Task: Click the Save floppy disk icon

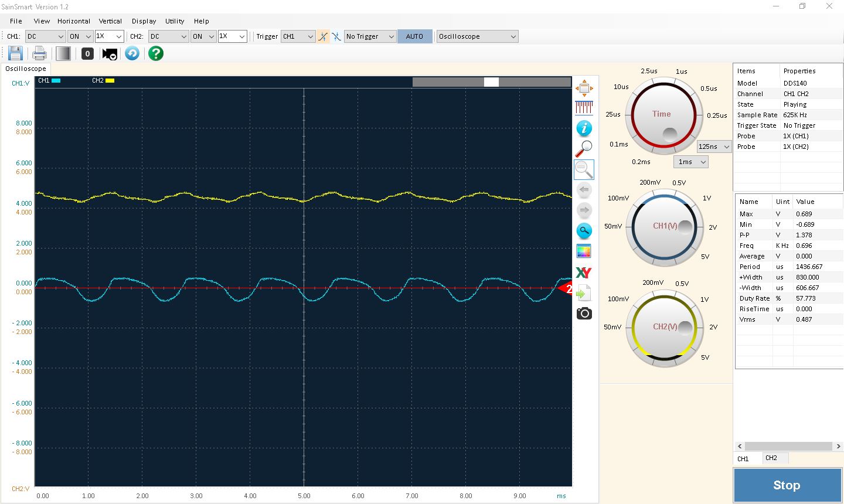Action: pos(15,53)
